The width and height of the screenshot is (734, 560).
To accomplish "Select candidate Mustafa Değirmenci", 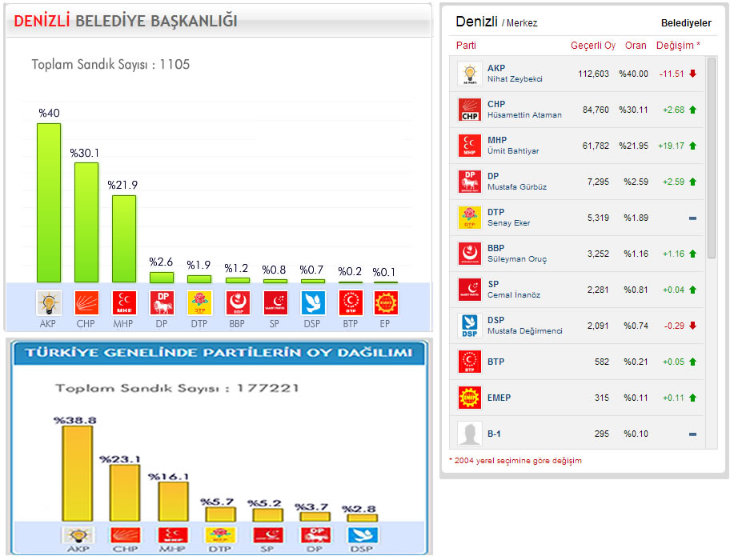I will (x=525, y=331).
